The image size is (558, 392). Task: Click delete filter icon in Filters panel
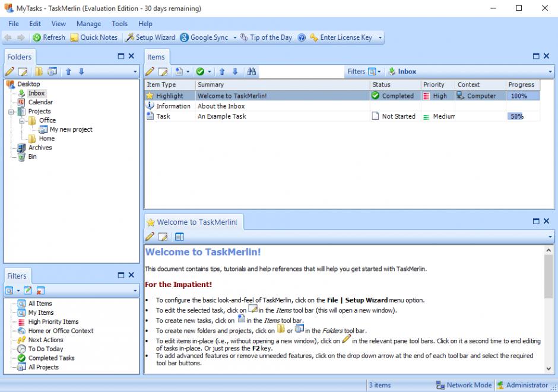click(x=40, y=291)
